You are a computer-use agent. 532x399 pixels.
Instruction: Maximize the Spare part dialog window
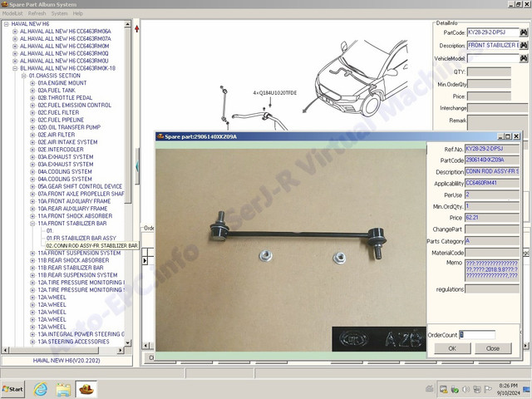click(508, 136)
